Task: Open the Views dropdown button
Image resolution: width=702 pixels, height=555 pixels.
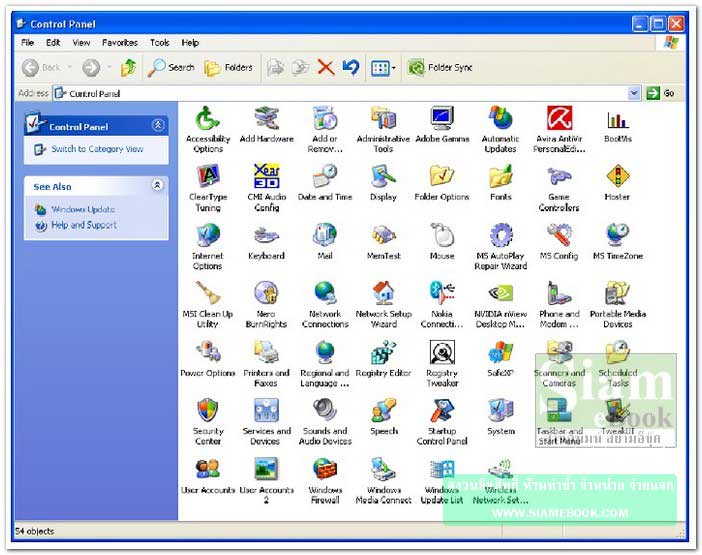Action: (383, 68)
